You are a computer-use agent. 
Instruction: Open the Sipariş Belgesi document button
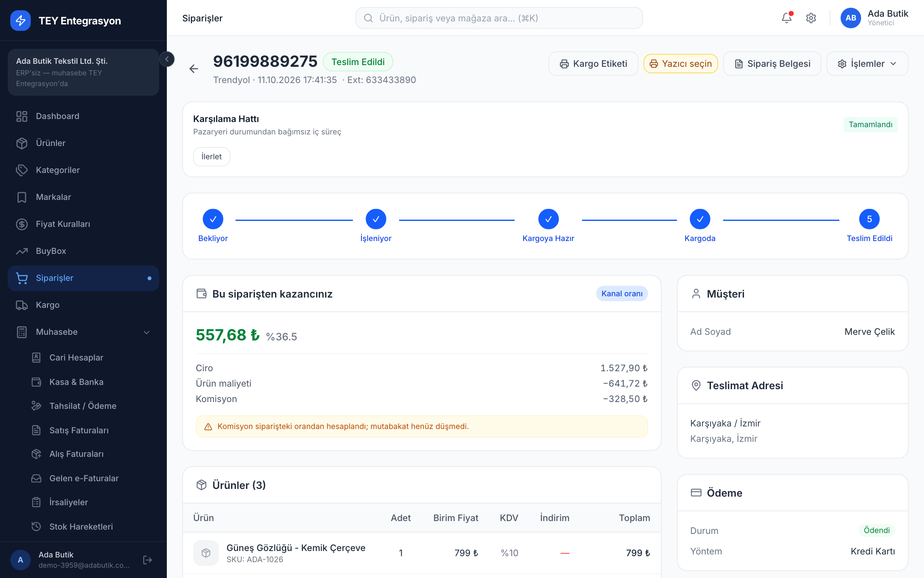pos(772,64)
